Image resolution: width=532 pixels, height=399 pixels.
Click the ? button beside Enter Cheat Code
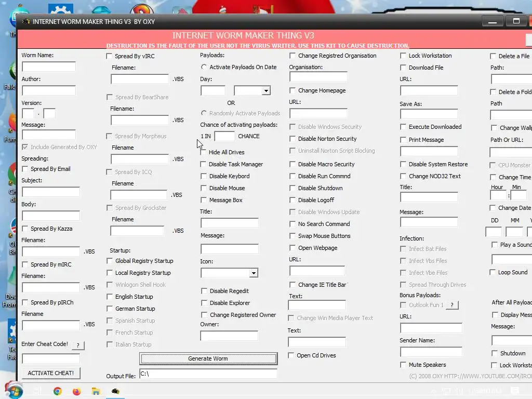point(78,345)
